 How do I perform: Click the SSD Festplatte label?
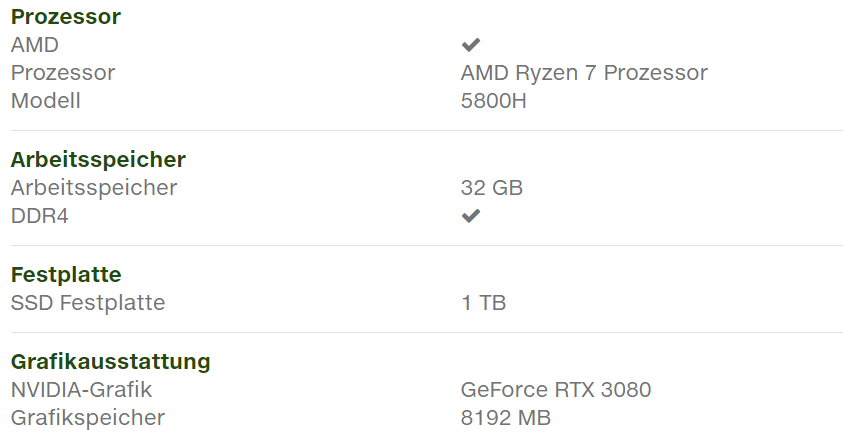[88, 303]
